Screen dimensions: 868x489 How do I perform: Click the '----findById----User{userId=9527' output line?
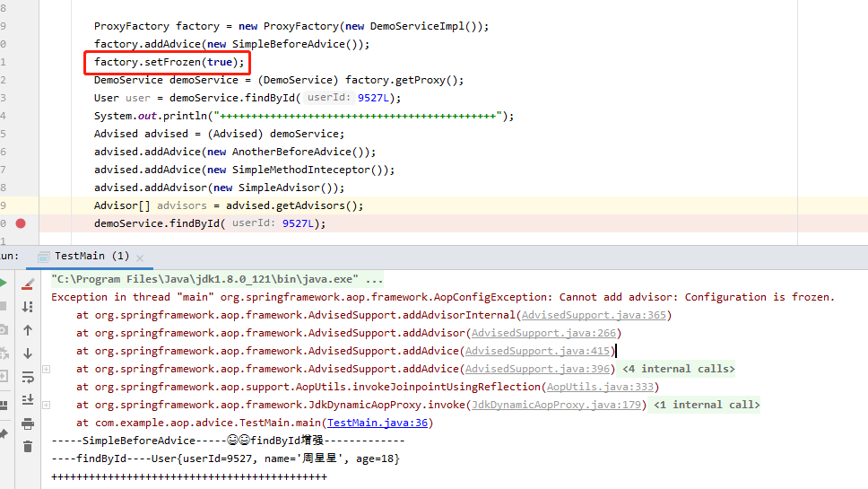[x=225, y=458]
